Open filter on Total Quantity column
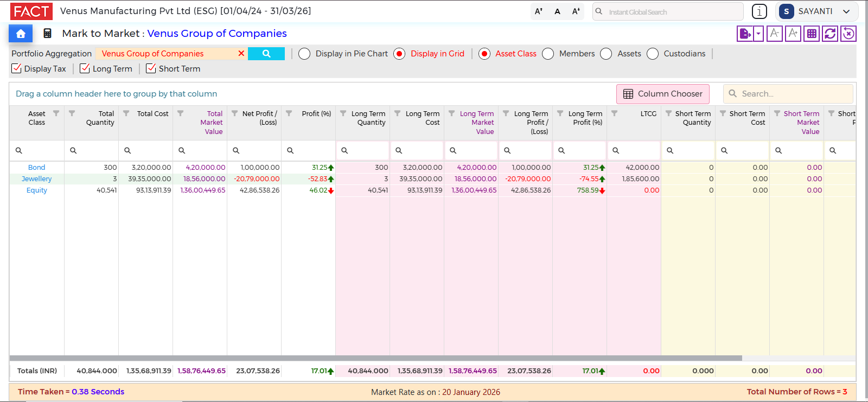 (72, 113)
